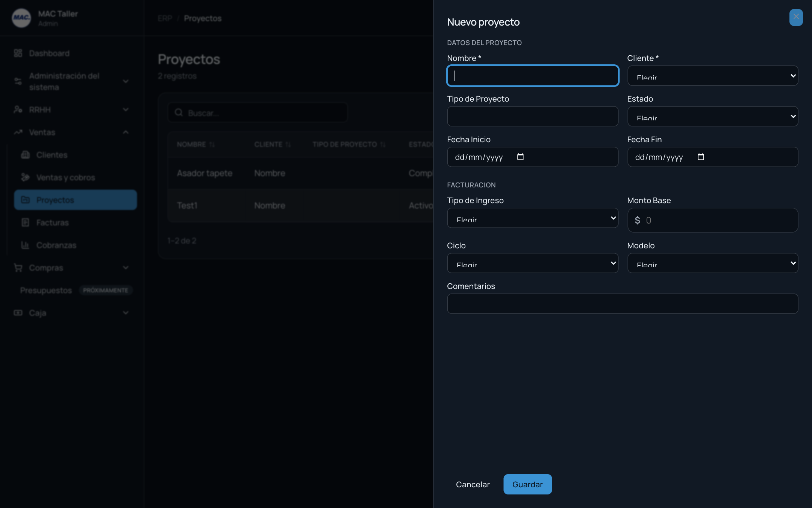
Task: Click the Dashboard grid icon
Action: click(x=18, y=53)
